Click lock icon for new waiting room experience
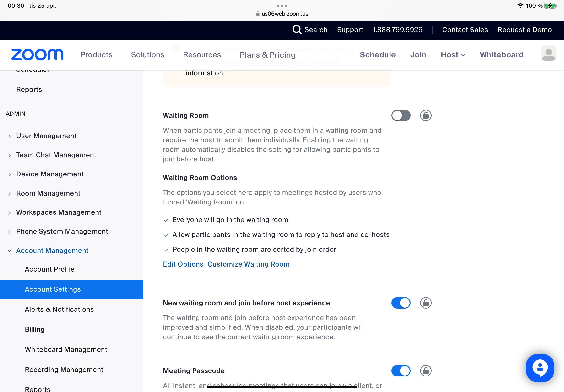The width and height of the screenshot is (564, 392). point(426,303)
